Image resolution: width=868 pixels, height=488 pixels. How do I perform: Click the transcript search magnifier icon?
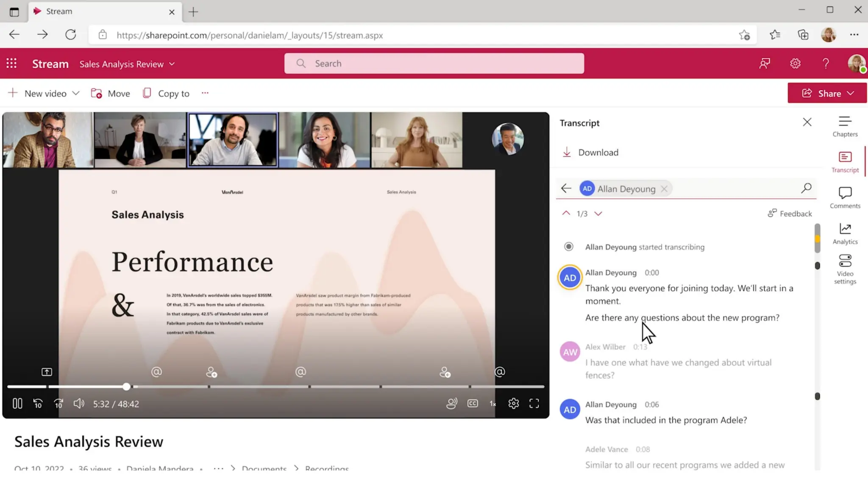[806, 188]
